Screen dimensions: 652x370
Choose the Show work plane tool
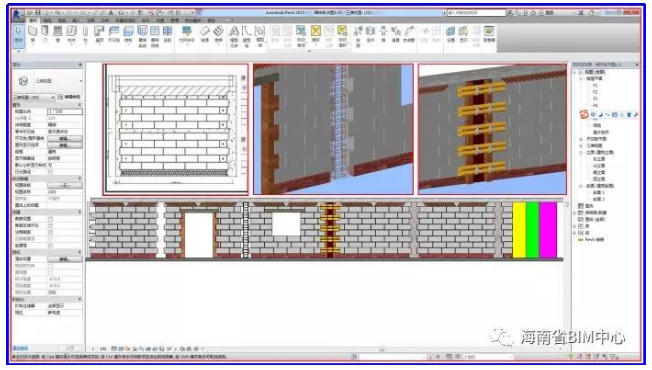(x=463, y=34)
